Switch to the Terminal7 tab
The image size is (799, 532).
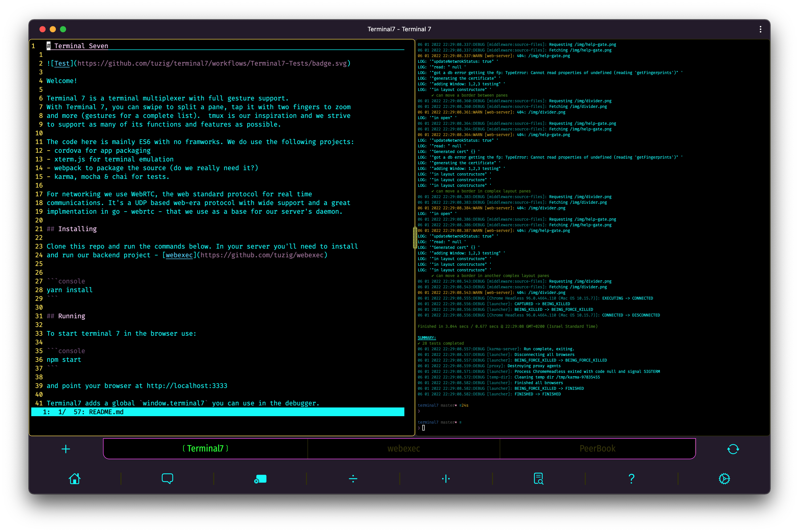[x=206, y=448]
